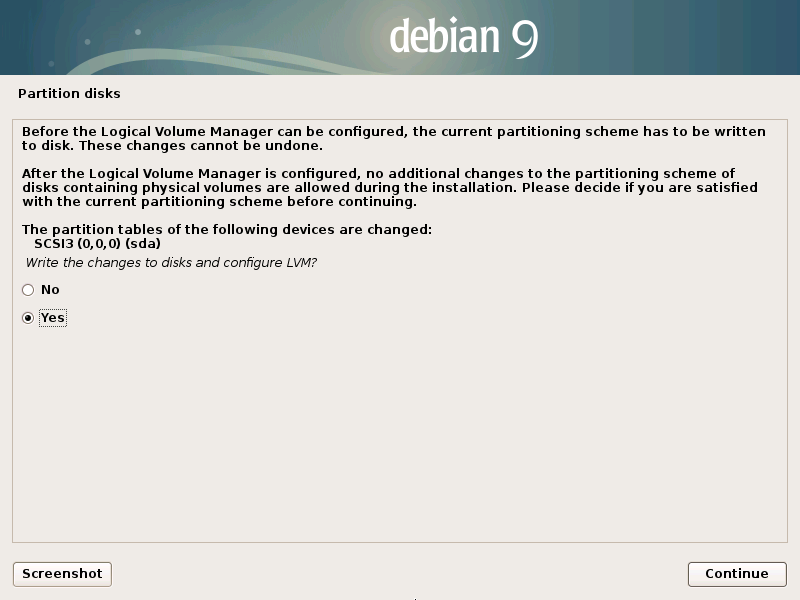The image size is (800, 600).
Task: Click the 'Before the Logical Volume Manager' sentence
Action: click(x=394, y=139)
